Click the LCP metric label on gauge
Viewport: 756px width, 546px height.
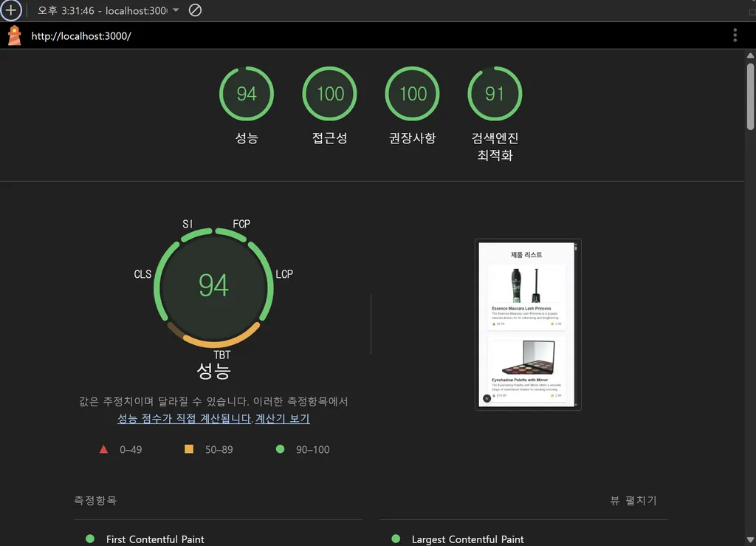coord(284,274)
